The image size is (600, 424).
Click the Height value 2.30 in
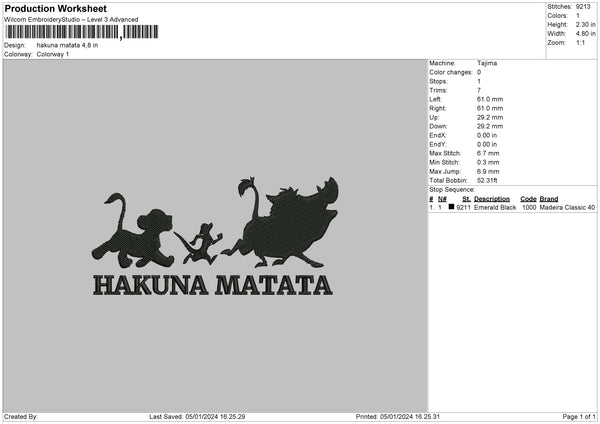(585, 24)
